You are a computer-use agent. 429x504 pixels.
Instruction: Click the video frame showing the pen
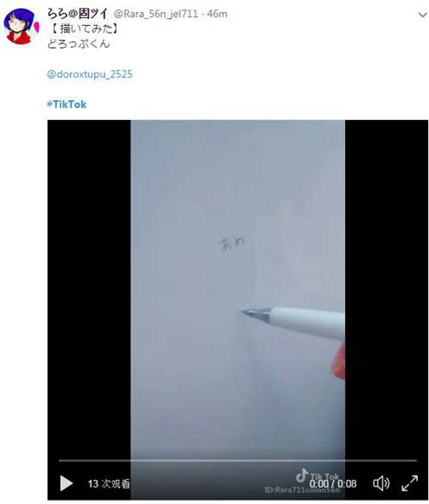(x=238, y=290)
